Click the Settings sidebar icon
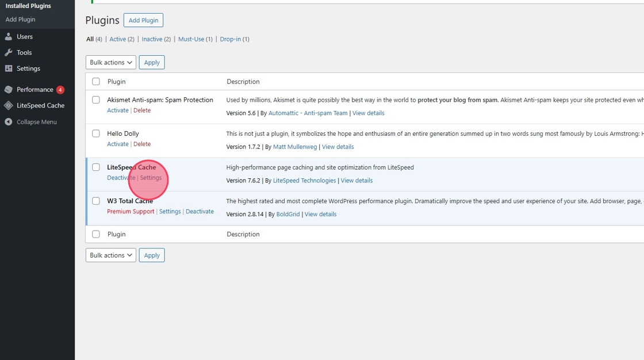The width and height of the screenshot is (644, 360). tap(9, 68)
